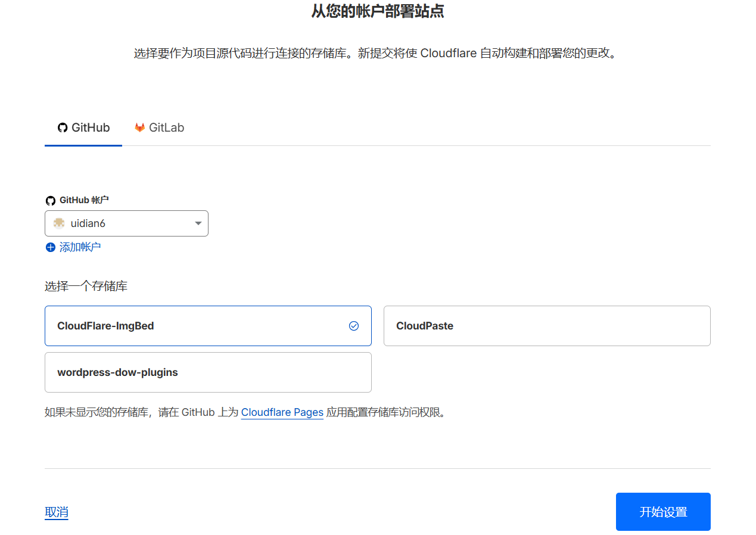Click the checkmark icon on CloudFlare-ImgBed
Image resolution: width=756 pixels, height=535 pixels.
pyautogui.click(x=354, y=326)
